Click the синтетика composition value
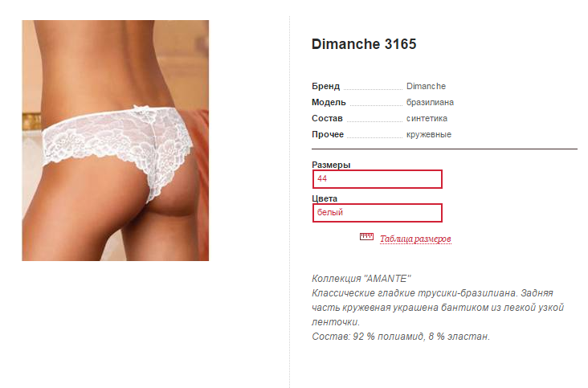588x388 pixels. pyautogui.click(x=427, y=118)
